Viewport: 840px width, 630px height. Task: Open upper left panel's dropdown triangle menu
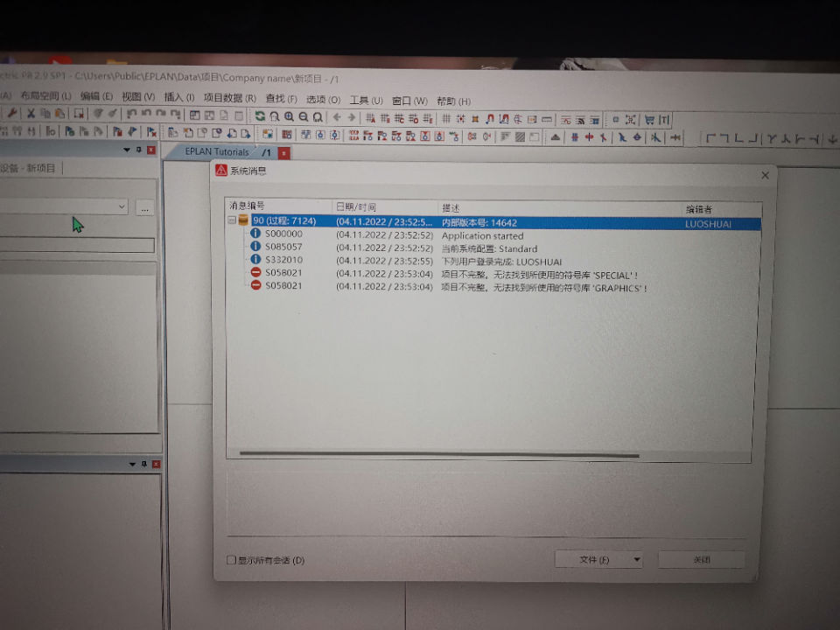pos(126,150)
